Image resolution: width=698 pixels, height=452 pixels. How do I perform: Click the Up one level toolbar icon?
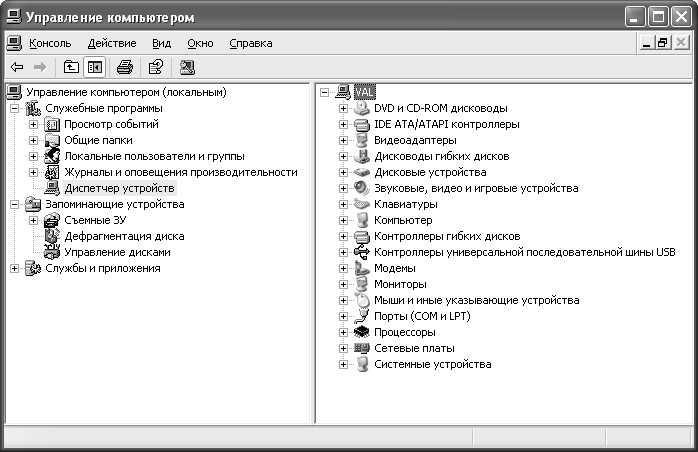pos(71,68)
